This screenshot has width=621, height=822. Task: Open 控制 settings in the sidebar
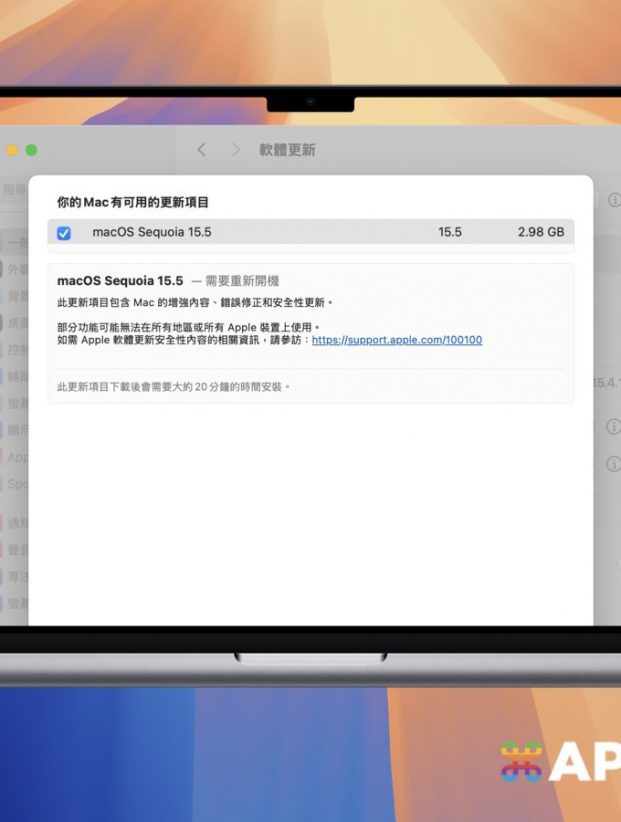pyautogui.click(x=16, y=351)
